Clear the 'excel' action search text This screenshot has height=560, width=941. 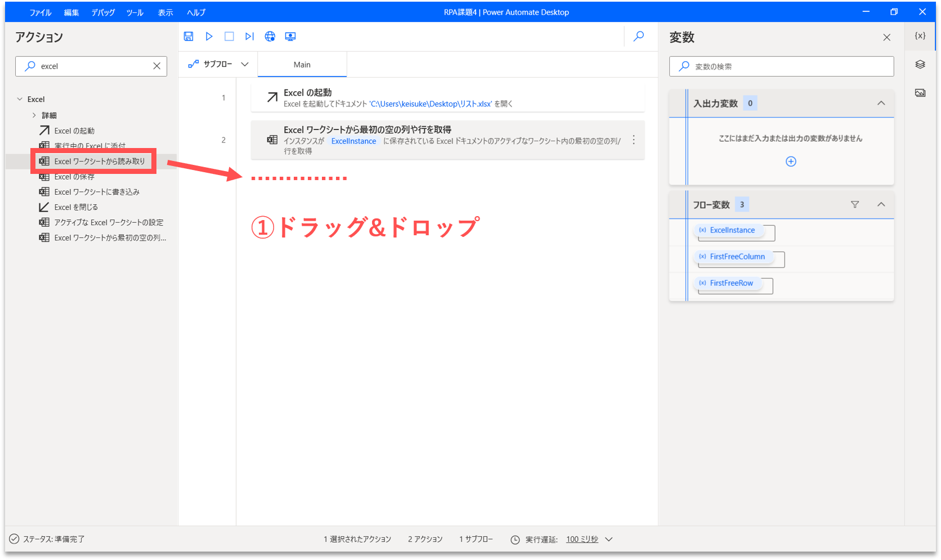click(156, 66)
